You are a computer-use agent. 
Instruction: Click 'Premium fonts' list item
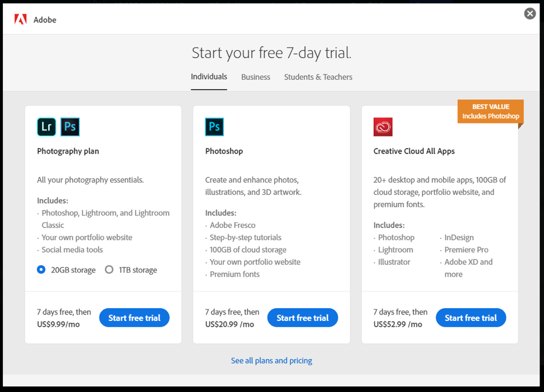click(x=235, y=274)
